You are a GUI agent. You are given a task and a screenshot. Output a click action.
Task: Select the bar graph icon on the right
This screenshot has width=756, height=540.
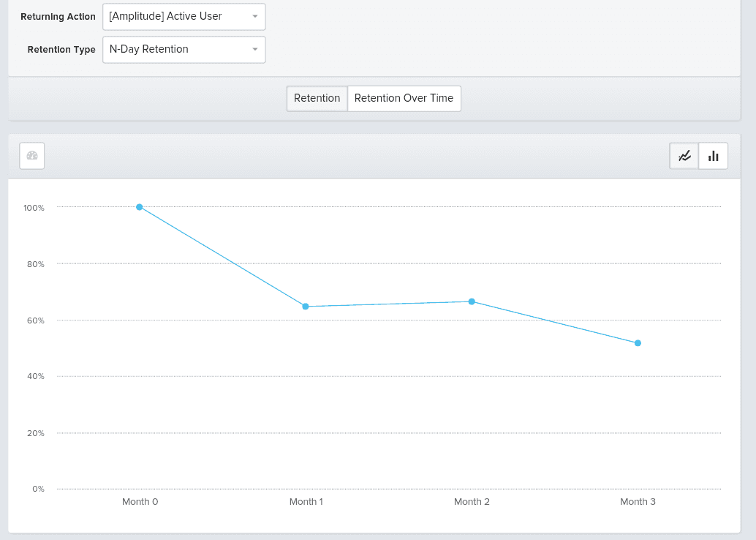[713, 155]
